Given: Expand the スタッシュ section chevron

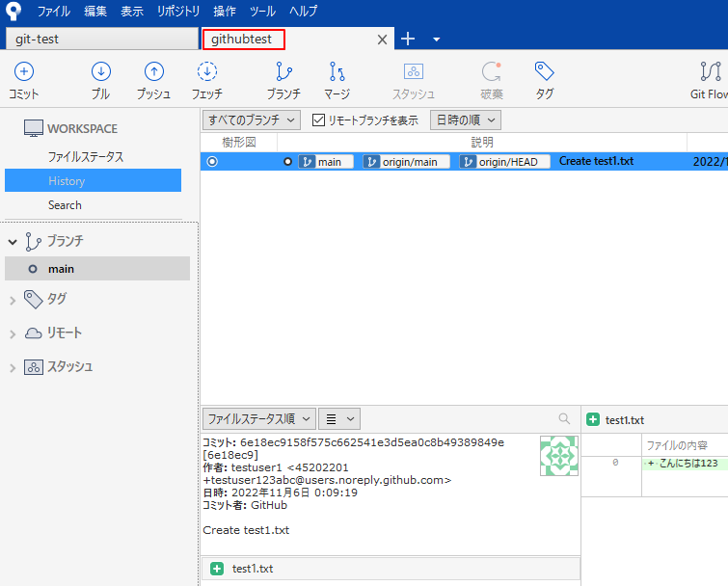Looking at the screenshot, I should 13,368.
